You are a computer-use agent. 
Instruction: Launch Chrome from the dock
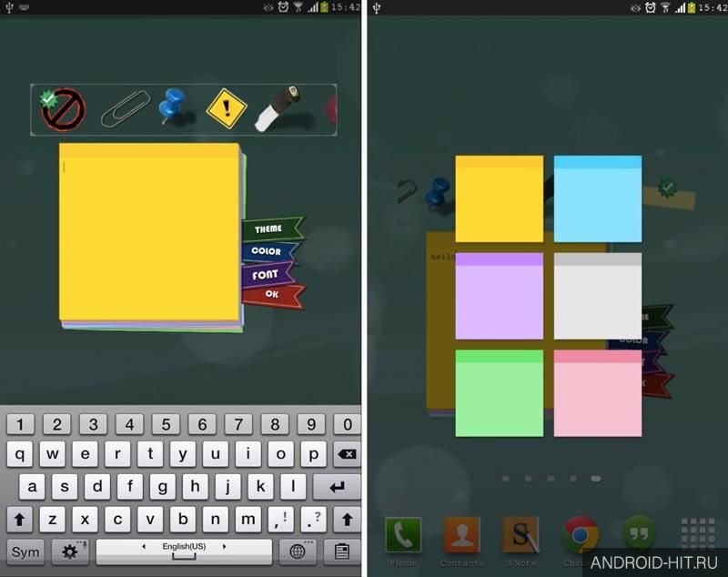(x=580, y=535)
